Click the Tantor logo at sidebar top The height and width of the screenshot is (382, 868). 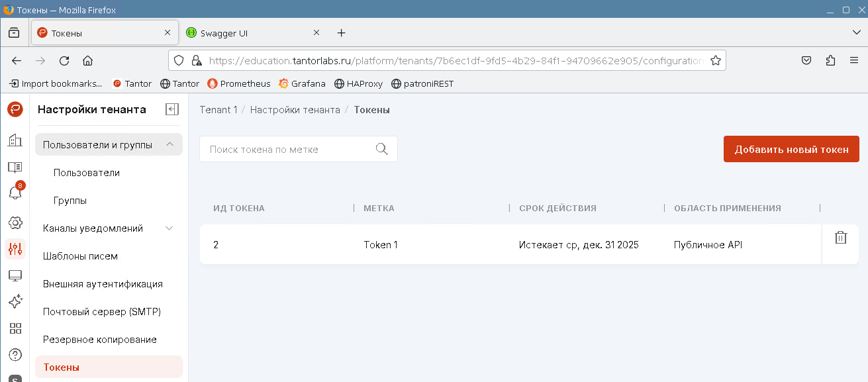(x=15, y=110)
